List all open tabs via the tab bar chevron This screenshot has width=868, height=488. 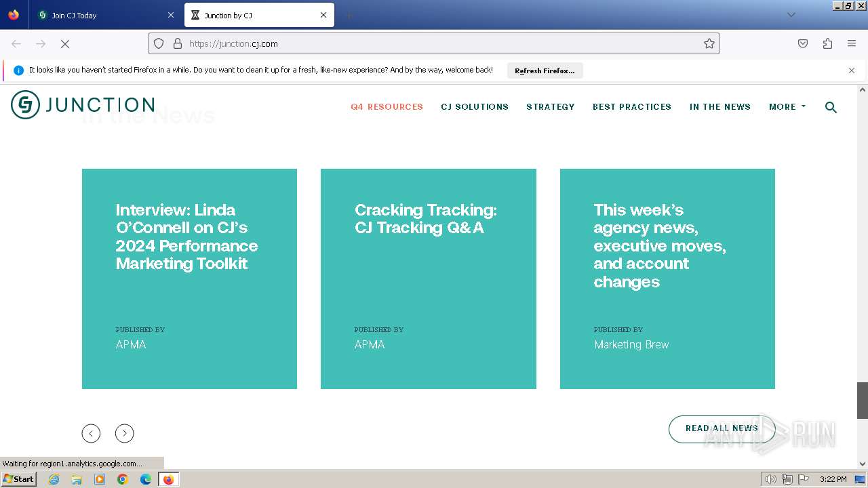point(791,15)
